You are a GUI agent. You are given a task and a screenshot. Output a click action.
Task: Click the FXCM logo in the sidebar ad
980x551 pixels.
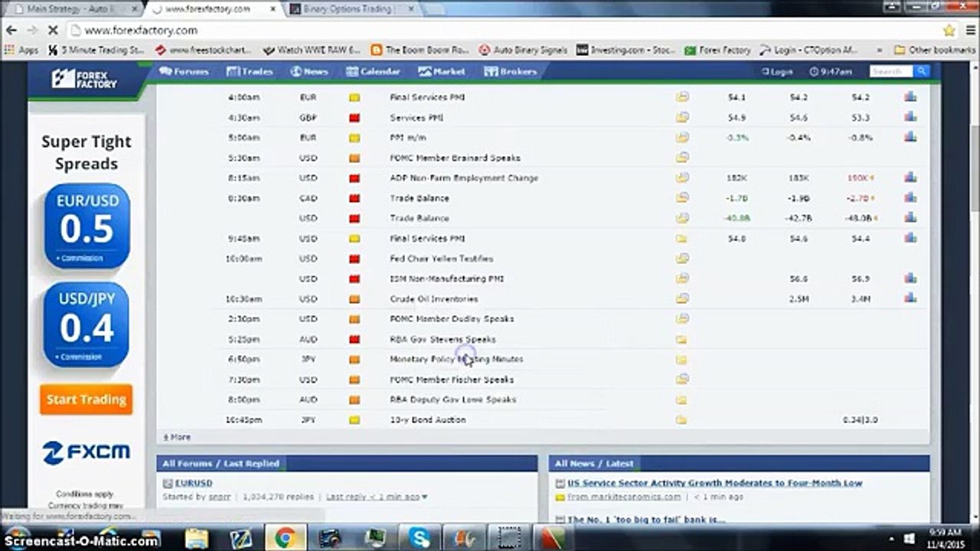tap(86, 452)
